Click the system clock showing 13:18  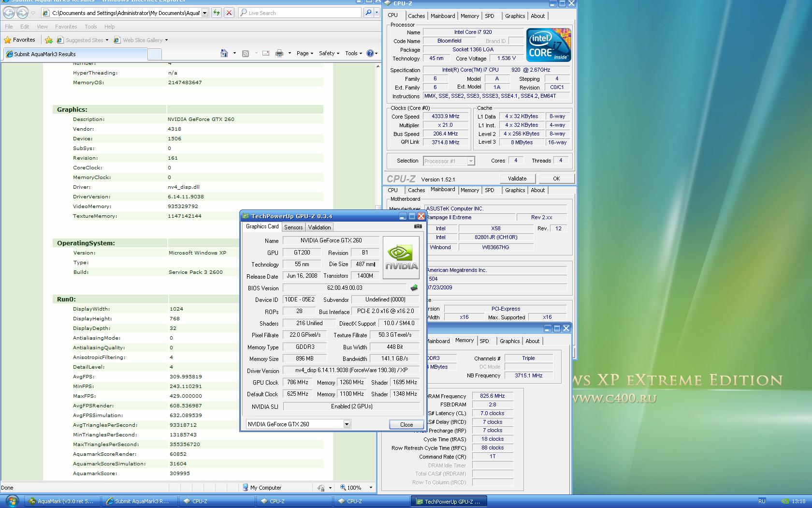click(798, 501)
